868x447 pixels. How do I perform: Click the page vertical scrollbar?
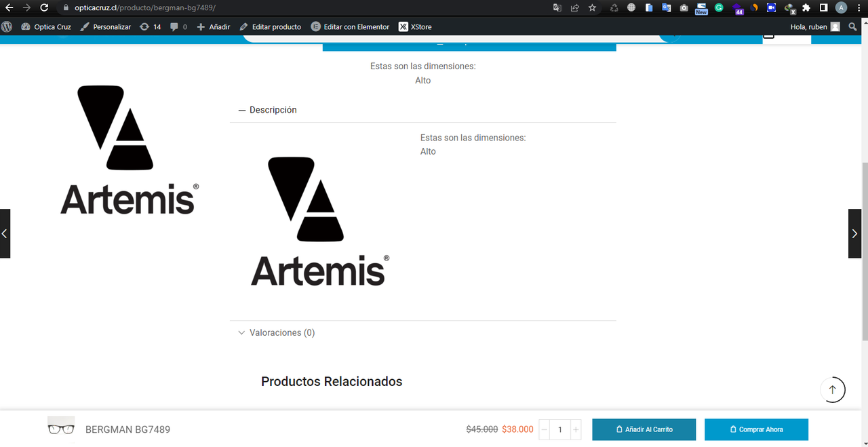pyautogui.click(x=865, y=251)
